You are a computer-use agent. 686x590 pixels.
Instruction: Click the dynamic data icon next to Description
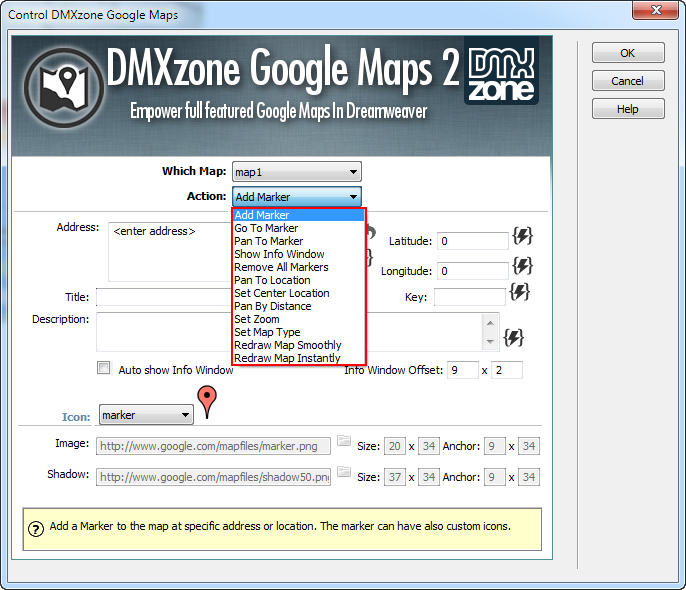514,337
